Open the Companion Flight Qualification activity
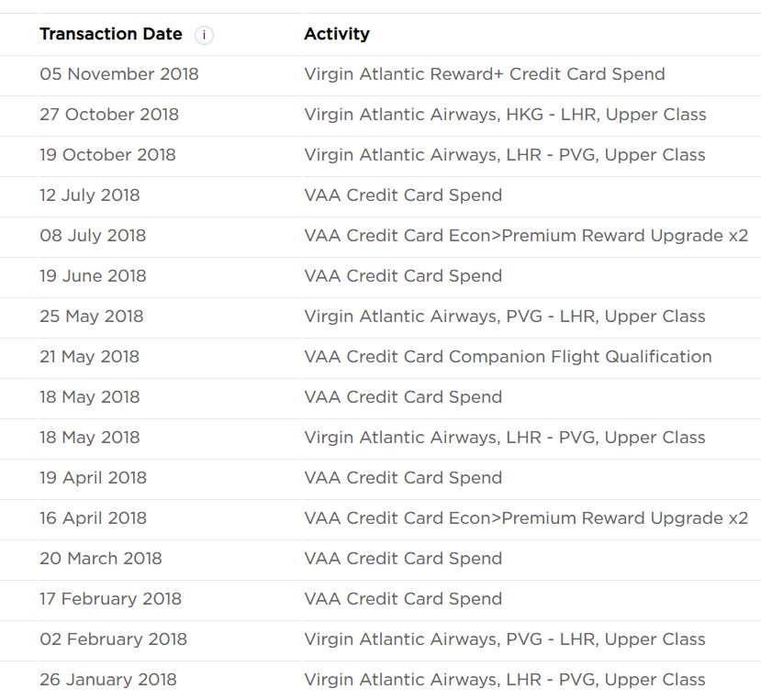Viewport: 761px width, 700px height. point(508,357)
